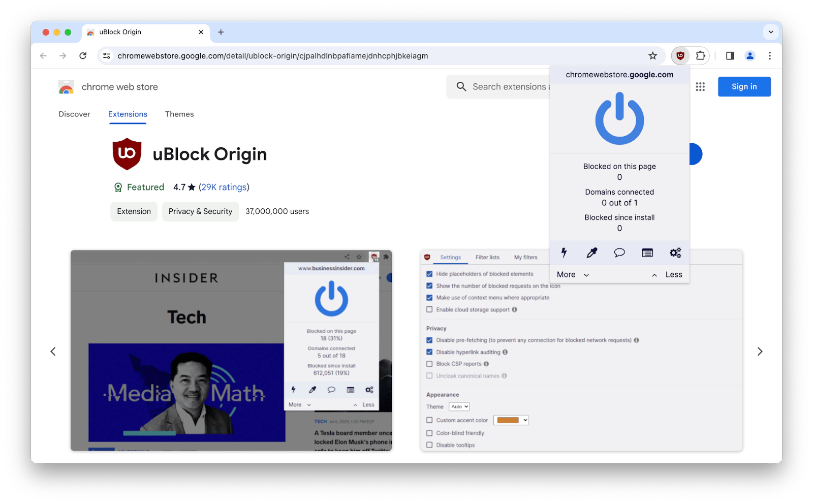Close the uBlock Origin tab
Screen dimensions: 813x504
tap(201, 32)
